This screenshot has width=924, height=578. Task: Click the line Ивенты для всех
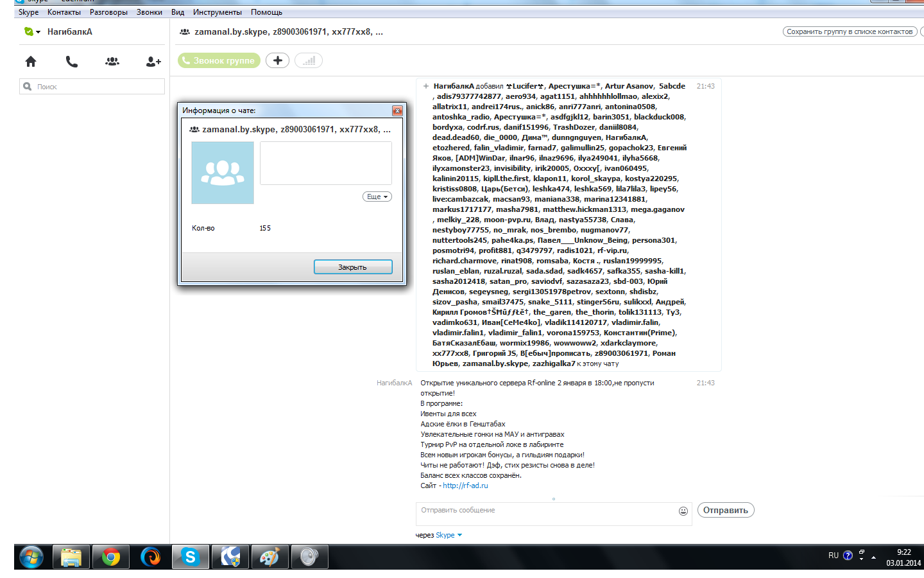click(449, 414)
